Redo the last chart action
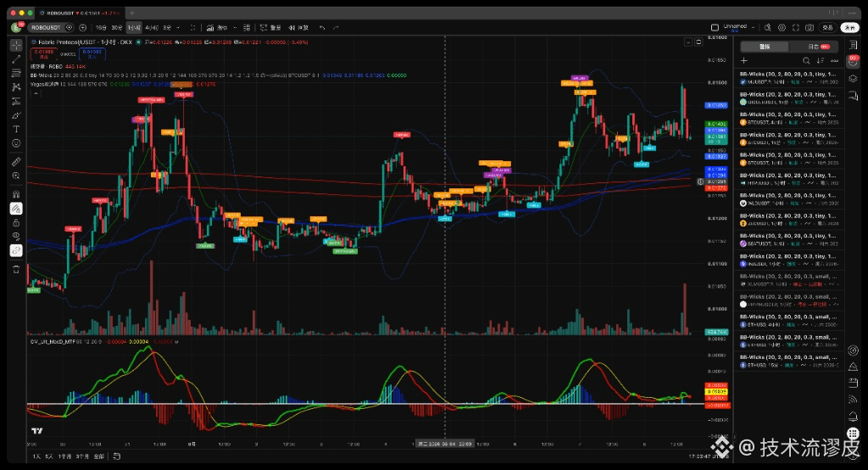 (x=336, y=27)
